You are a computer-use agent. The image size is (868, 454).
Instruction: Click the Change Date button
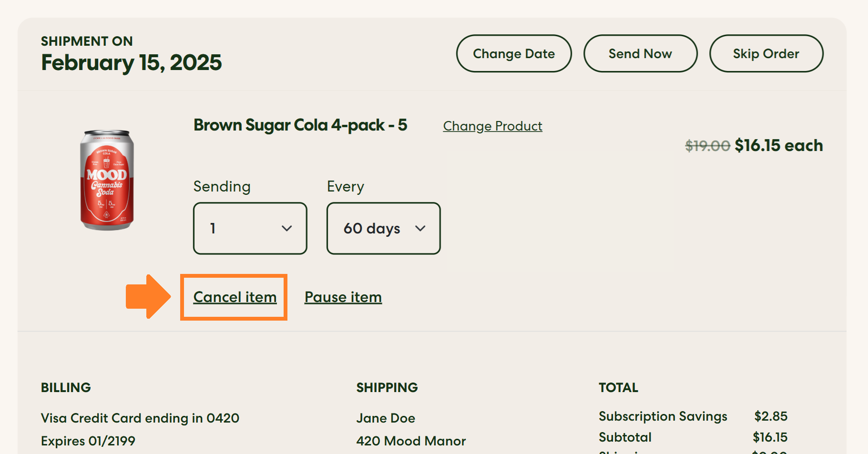(x=513, y=54)
